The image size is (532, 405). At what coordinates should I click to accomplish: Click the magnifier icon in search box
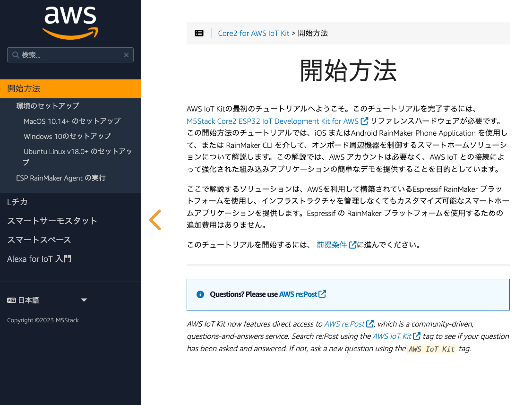[15, 55]
